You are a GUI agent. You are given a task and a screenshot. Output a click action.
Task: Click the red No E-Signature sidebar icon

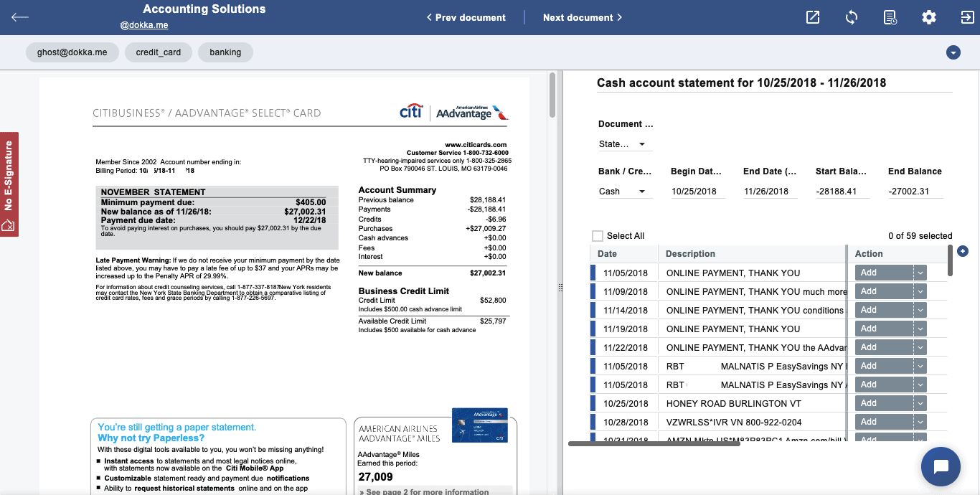pos(9,183)
